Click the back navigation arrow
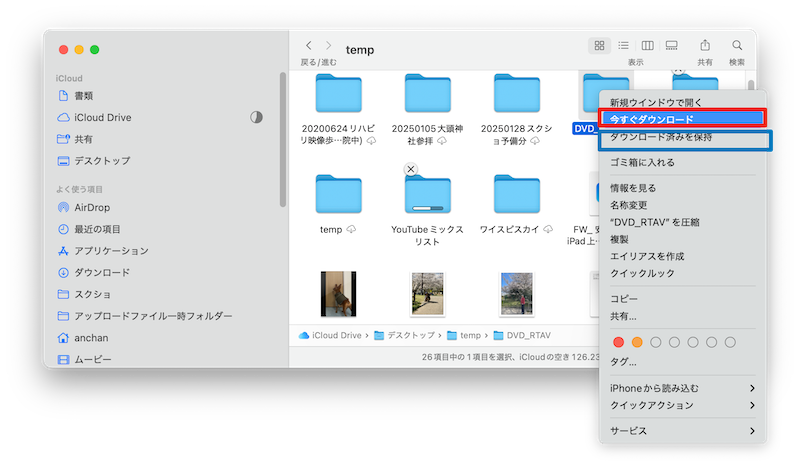 (309, 45)
